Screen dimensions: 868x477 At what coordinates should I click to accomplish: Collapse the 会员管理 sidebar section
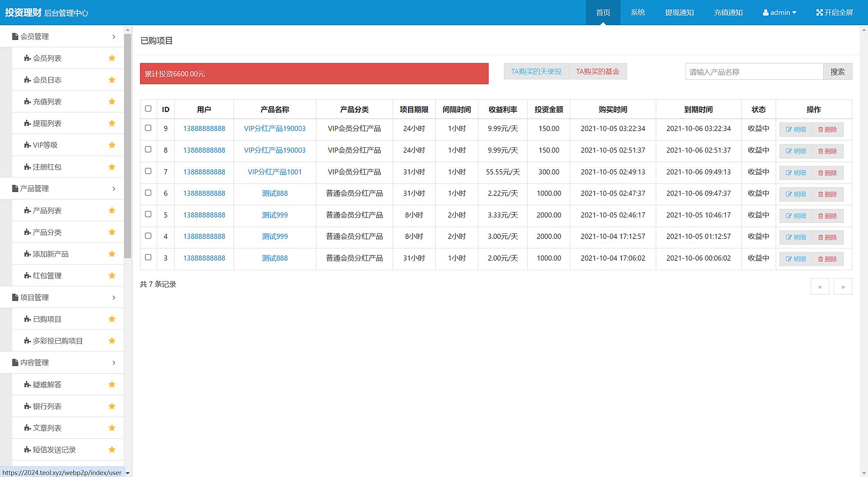click(x=114, y=36)
